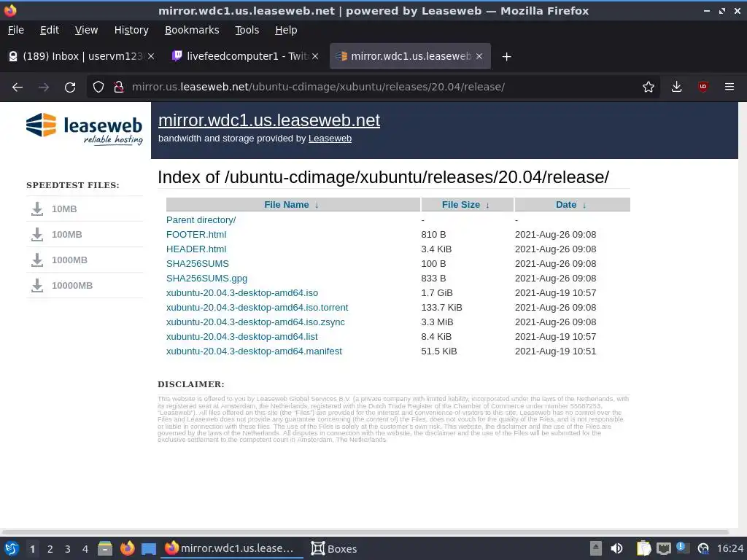Click the Leaseweb logo
This screenshot has height=560, width=747.
click(x=85, y=128)
